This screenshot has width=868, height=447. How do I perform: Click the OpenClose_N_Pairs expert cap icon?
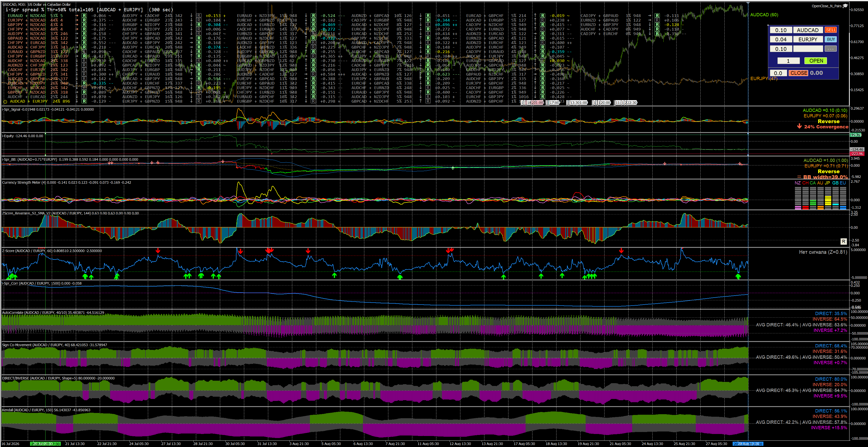[845, 6]
